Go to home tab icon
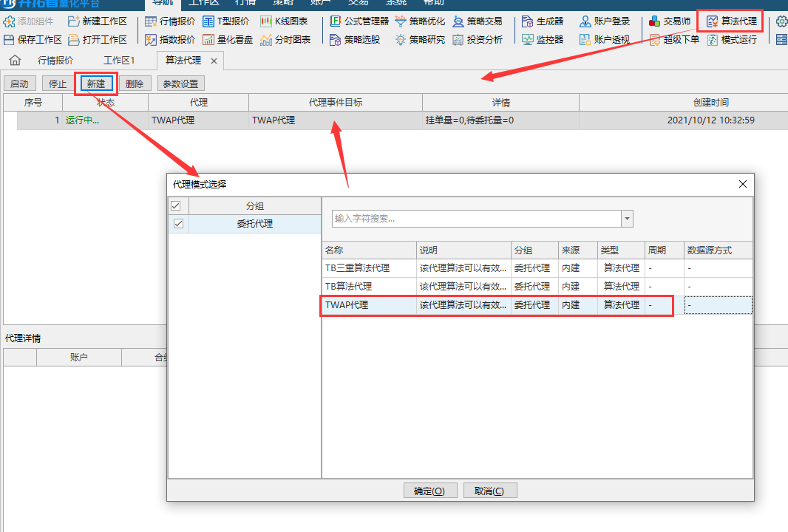 (x=15, y=61)
